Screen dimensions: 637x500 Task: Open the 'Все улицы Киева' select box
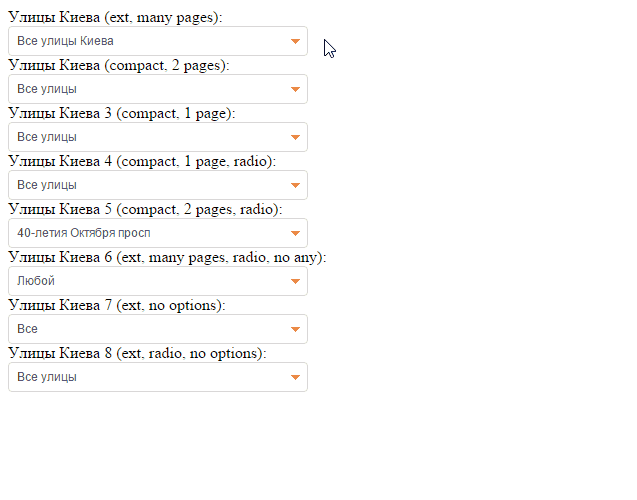coord(150,41)
